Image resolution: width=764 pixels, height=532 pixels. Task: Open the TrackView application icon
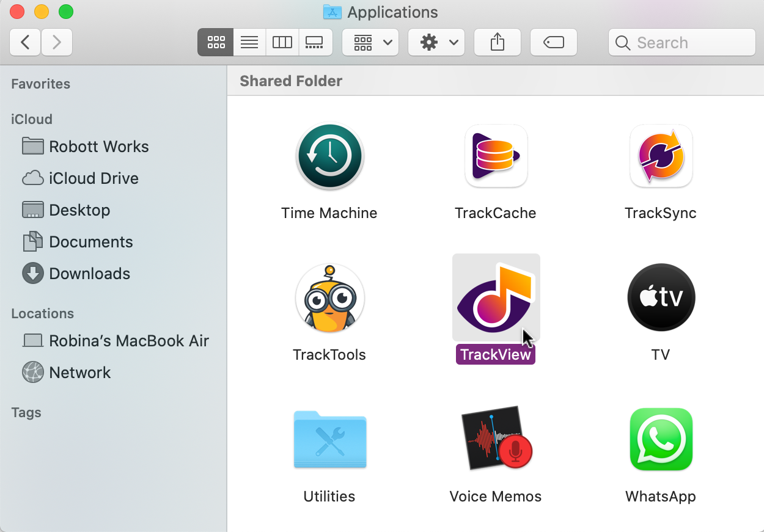click(496, 298)
